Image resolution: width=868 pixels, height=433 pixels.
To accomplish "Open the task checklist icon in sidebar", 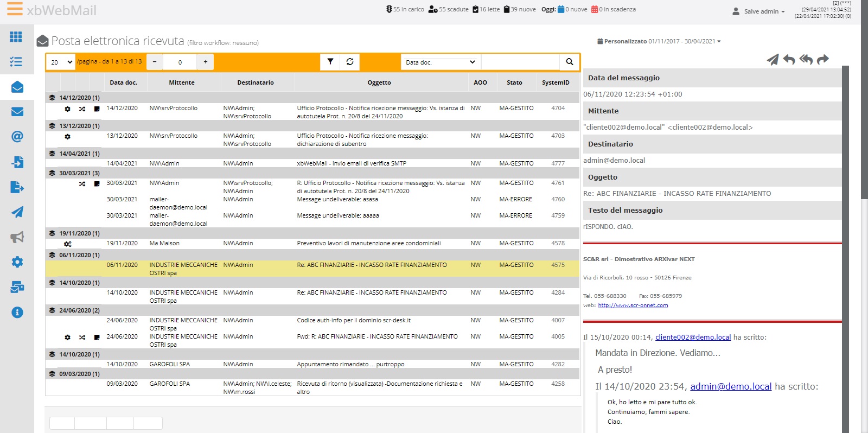I will coord(16,62).
